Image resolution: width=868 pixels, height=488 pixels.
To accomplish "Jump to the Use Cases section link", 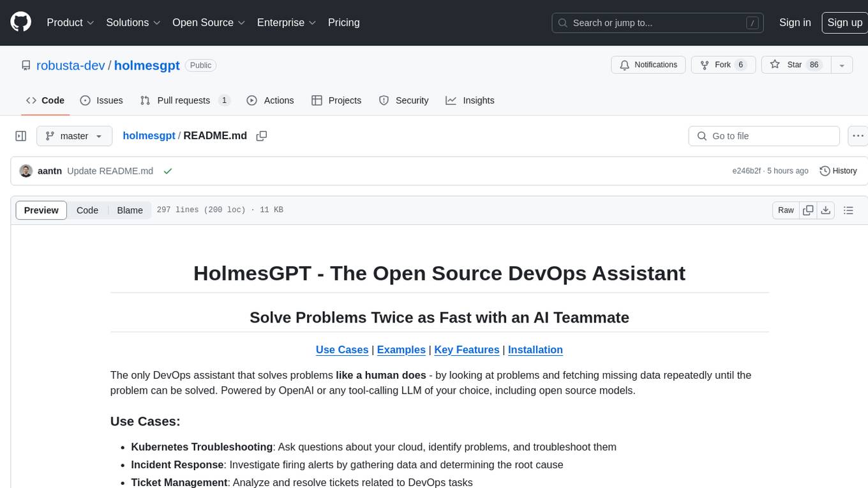I will [342, 350].
